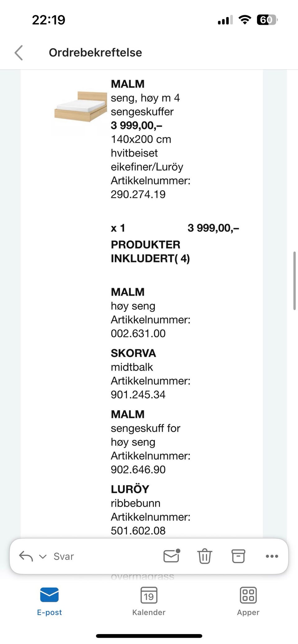
Task: Tap the MALM bed product image
Action: pyautogui.click(x=81, y=107)
